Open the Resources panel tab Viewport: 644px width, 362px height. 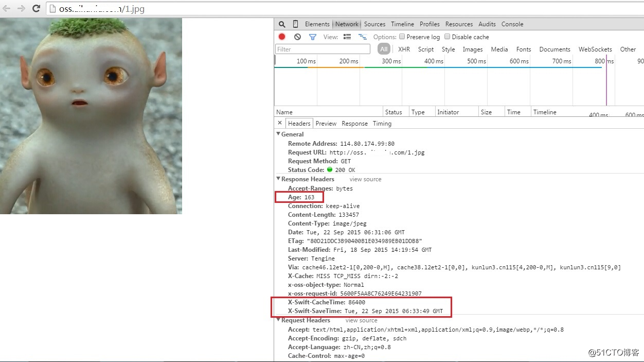[x=459, y=24]
